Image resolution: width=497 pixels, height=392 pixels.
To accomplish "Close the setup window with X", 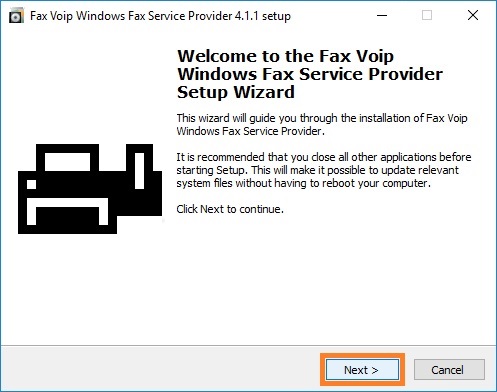I will click(473, 15).
